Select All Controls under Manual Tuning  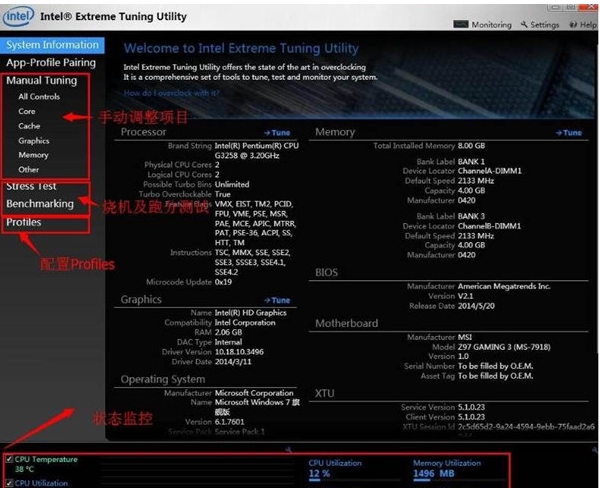tap(39, 96)
